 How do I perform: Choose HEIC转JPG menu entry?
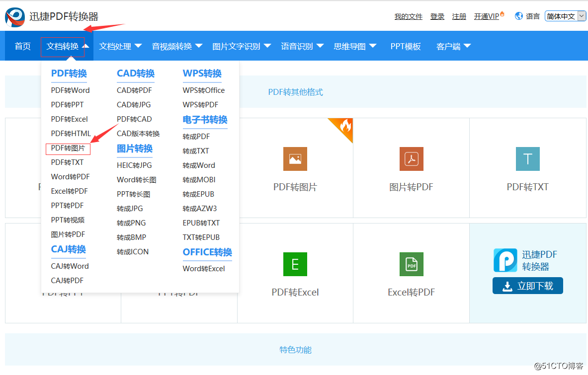pyautogui.click(x=134, y=165)
